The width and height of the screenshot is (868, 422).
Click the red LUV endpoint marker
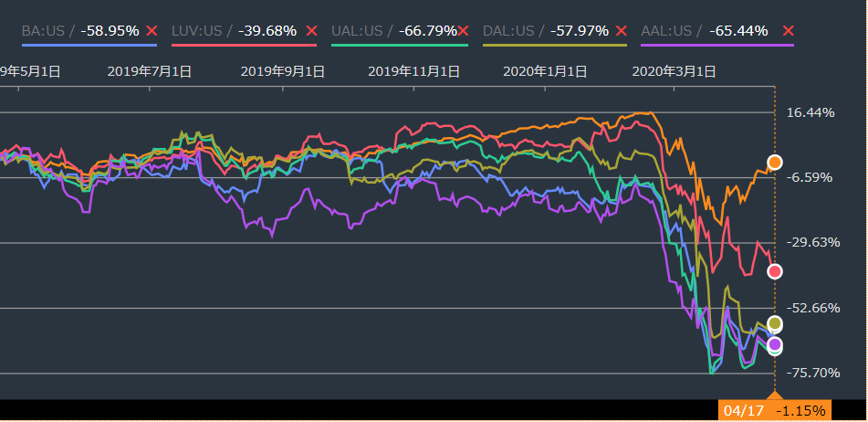(x=775, y=270)
